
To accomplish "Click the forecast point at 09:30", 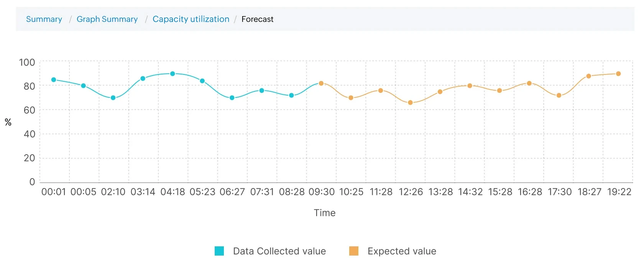I will tap(321, 83).
